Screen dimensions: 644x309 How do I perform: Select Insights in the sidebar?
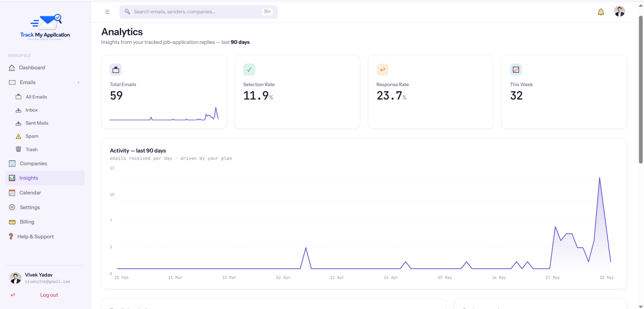(45, 178)
